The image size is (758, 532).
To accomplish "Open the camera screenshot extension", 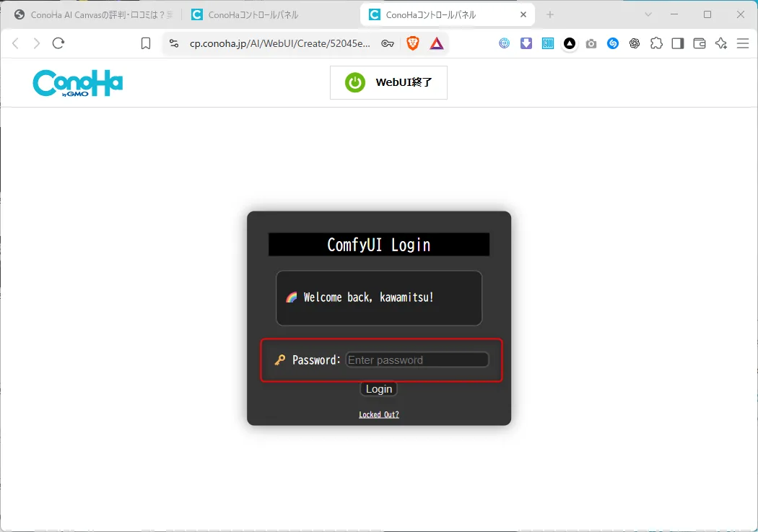I will [591, 44].
